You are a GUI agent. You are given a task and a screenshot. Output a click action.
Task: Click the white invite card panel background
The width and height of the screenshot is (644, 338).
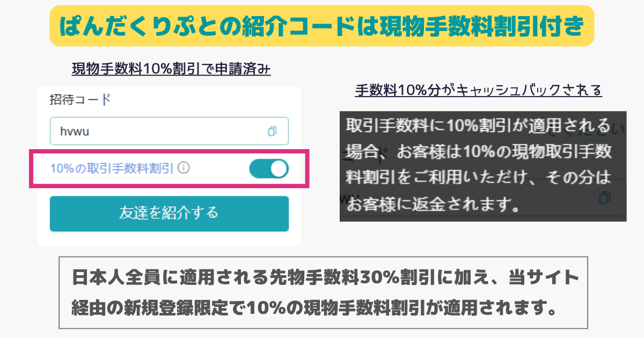tap(169, 166)
